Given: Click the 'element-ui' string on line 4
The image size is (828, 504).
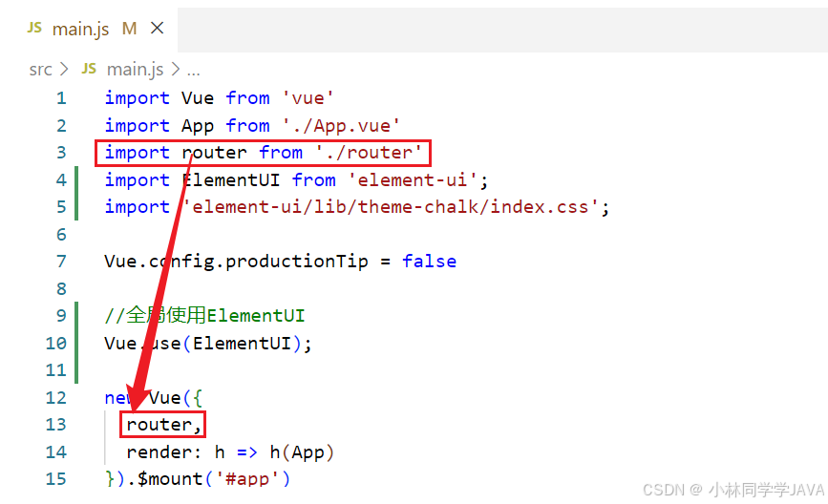Looking at the screenshot, I should (413, 180).
